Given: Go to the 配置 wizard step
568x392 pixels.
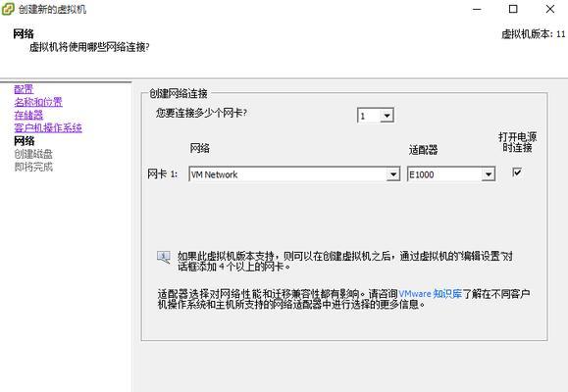Looking at the screenshot, I should [24, 88].
